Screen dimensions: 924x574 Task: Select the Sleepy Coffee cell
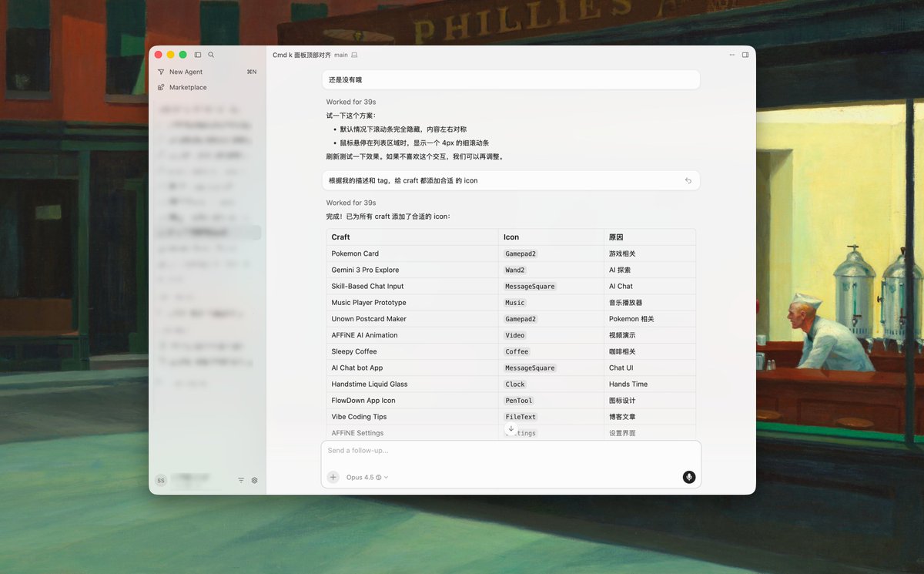(x=412, y=351)
